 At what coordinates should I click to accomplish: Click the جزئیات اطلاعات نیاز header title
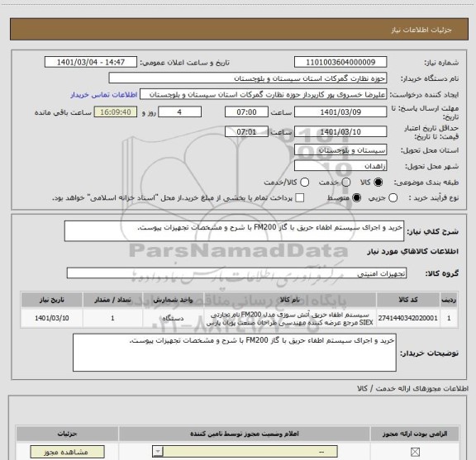tap(421, 30)
